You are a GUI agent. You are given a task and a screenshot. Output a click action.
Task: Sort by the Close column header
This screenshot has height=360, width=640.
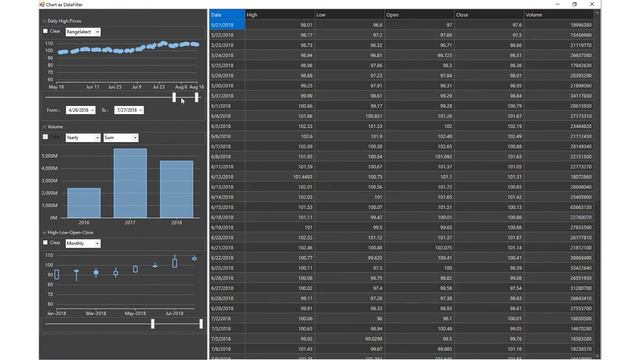pos(489,15)
